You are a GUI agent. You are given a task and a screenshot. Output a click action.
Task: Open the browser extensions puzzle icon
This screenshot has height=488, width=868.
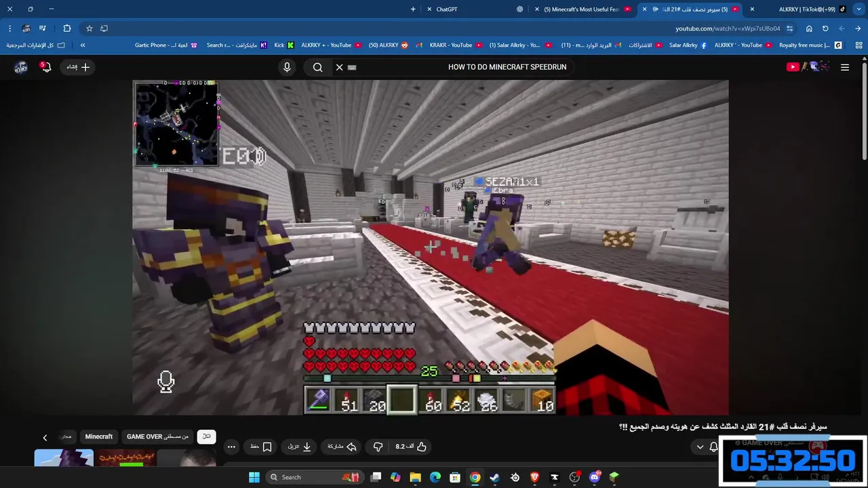click(67, 28)
